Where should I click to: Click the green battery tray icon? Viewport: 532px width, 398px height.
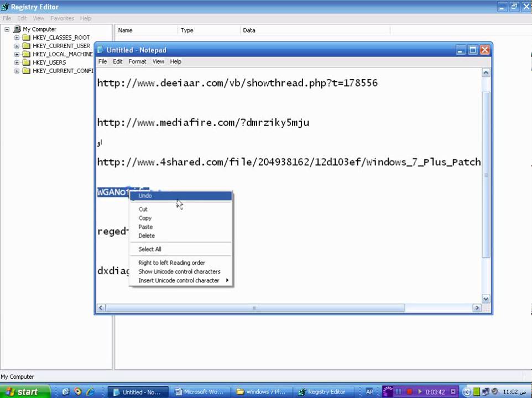(477, 391)
